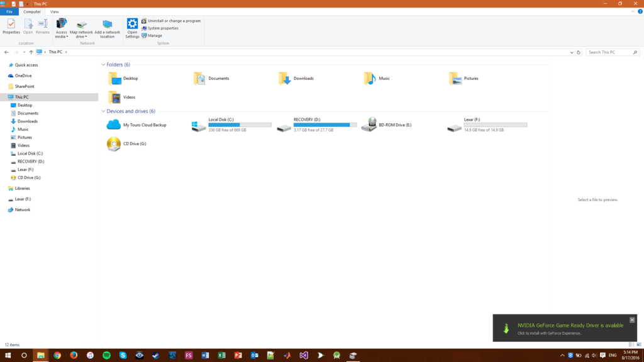Click inside the Search This PC box
Viewport: 644px width, 362px height.
pos(610,52)
